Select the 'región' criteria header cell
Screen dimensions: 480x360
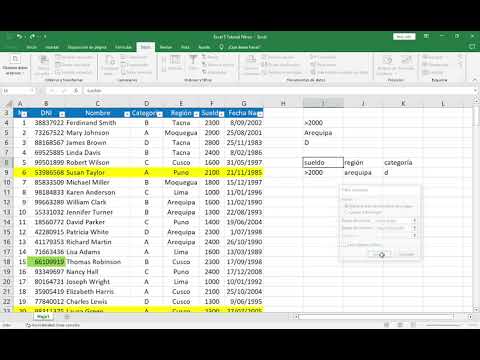[x=363, y=162]
